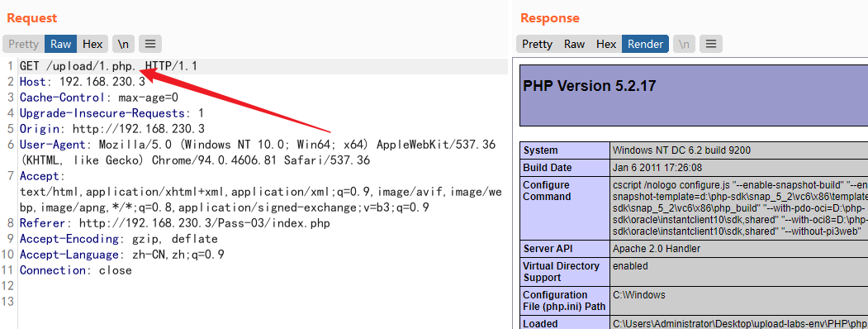Open the Request pane hamburger menu

[x=150, y=44]
